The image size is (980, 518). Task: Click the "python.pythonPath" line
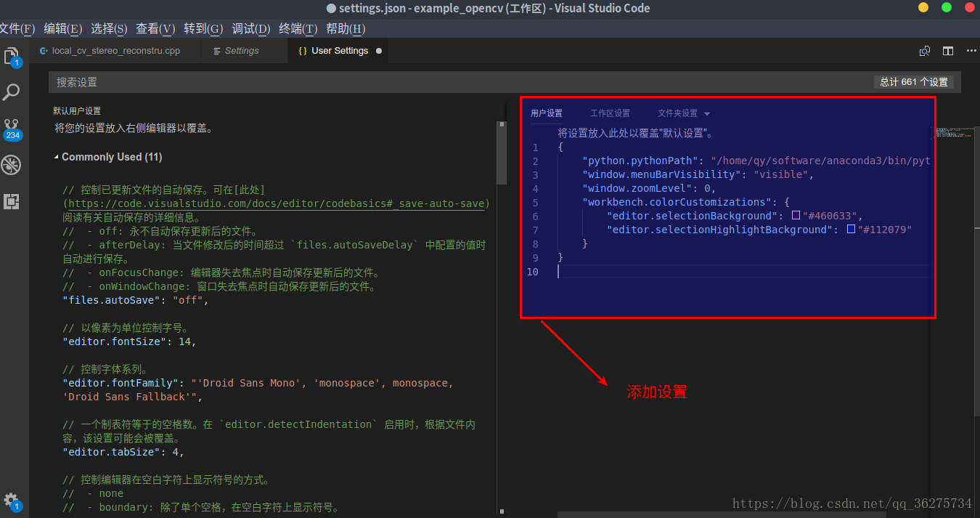click(x=756, y=161)
